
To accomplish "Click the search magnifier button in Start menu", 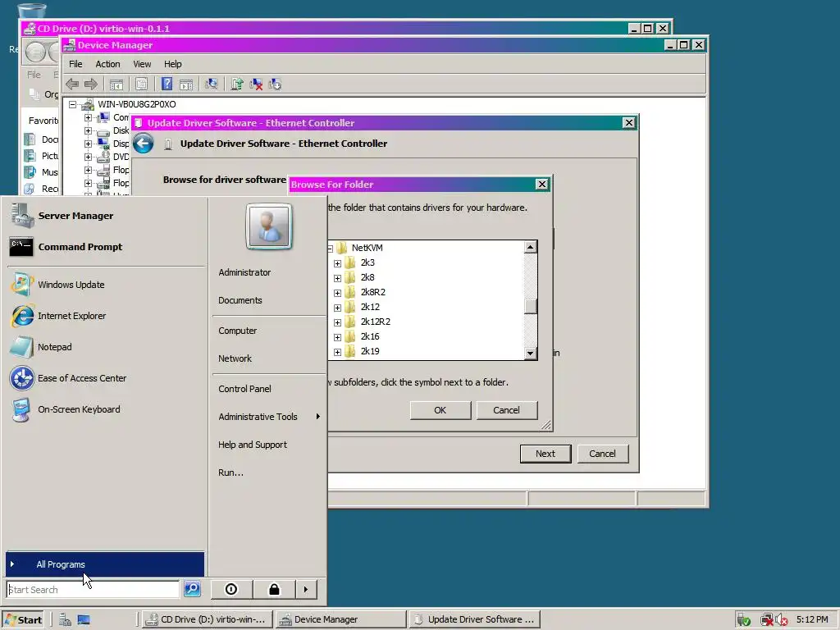I will click(192, 589).
